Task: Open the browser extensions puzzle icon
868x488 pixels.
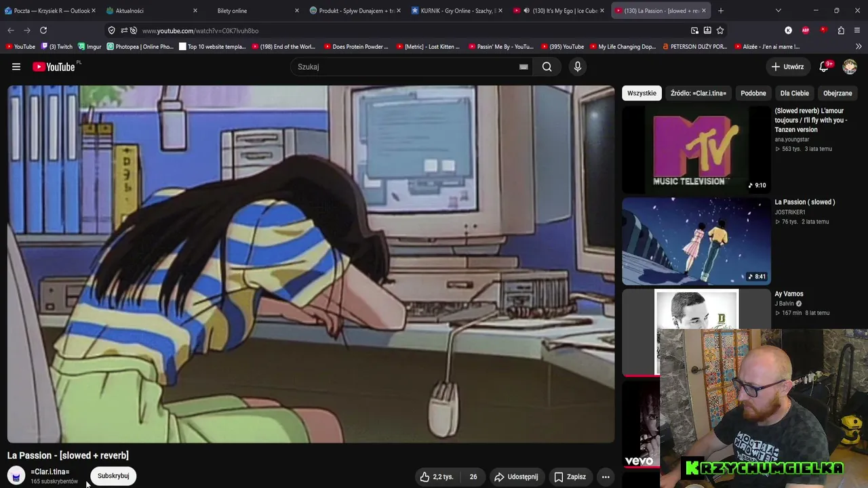Action: [841, 30]
